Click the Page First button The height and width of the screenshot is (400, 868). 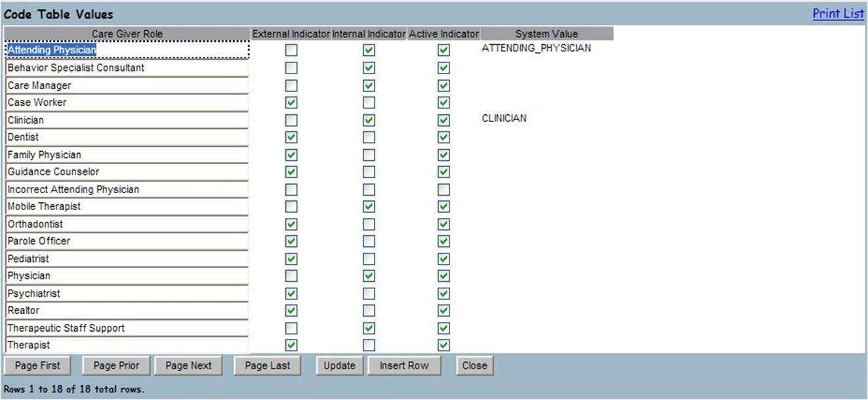point(37,365)
